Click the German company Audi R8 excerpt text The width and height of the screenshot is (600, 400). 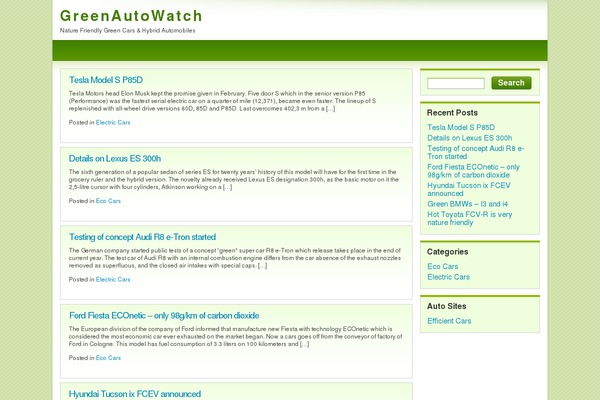tap(235, 258)
